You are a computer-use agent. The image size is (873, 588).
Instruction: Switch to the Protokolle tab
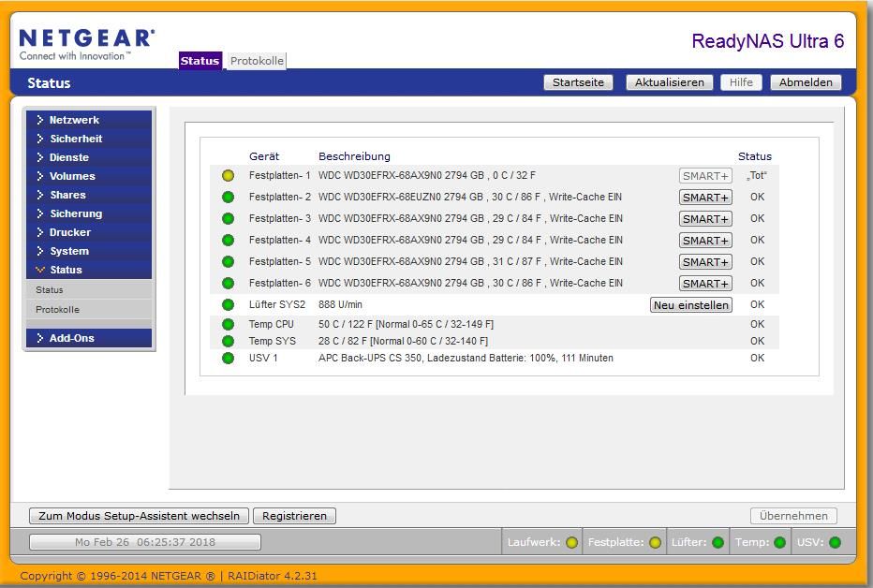pos(257,61)
